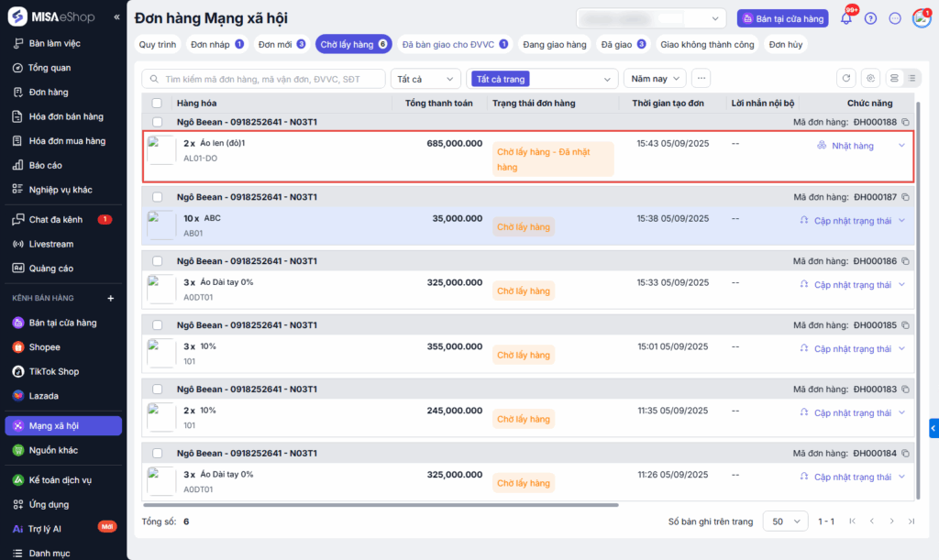Viewport: 939px width, 560px height.
Task: Collapse the sidebar with double-arrow icon
Action: 116,18
